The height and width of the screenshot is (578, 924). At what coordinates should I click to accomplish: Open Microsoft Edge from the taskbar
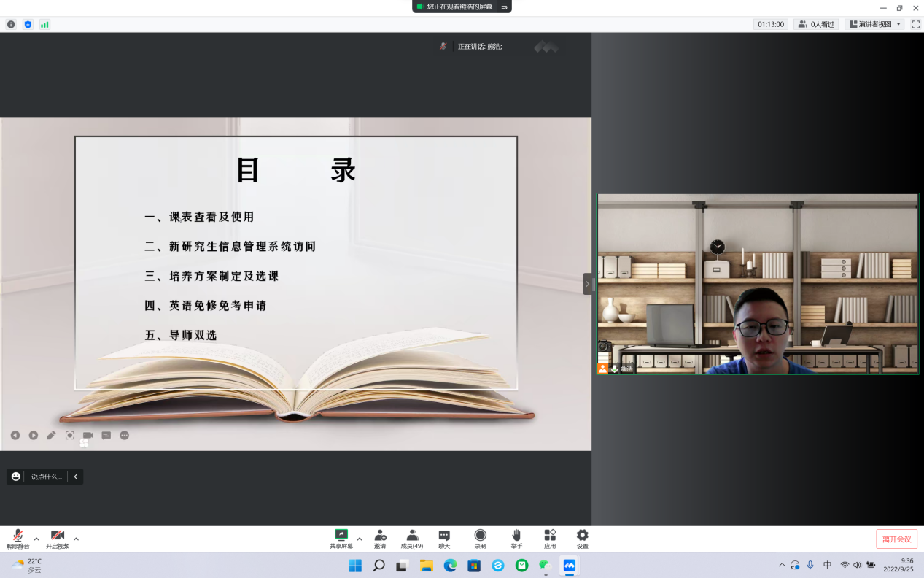(x=450, y=565)
